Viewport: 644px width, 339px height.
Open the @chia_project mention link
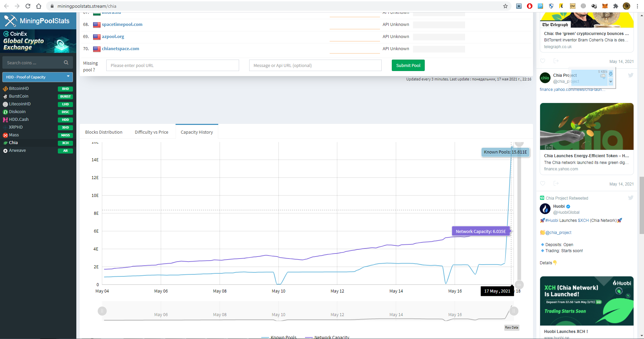(558, 233)
